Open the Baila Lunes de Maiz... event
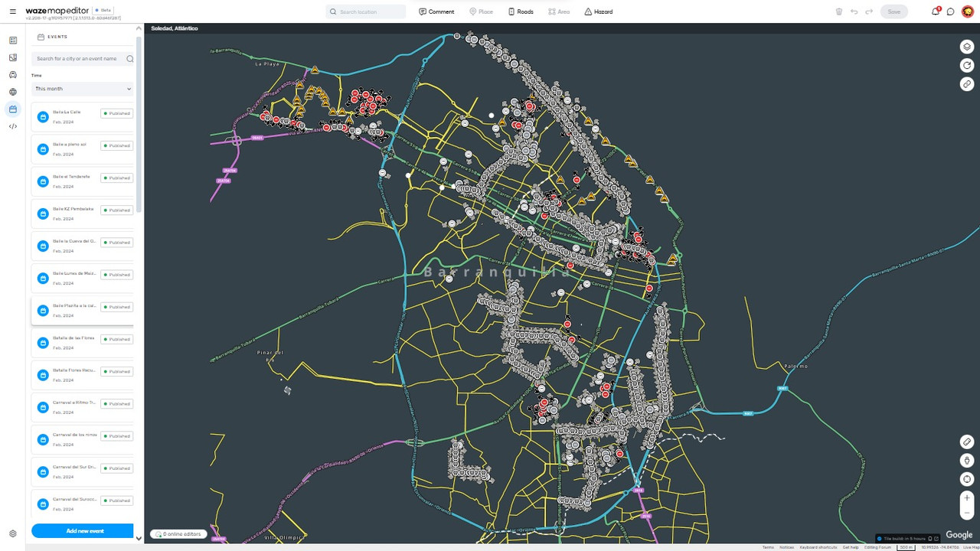 tap(83, 278)
